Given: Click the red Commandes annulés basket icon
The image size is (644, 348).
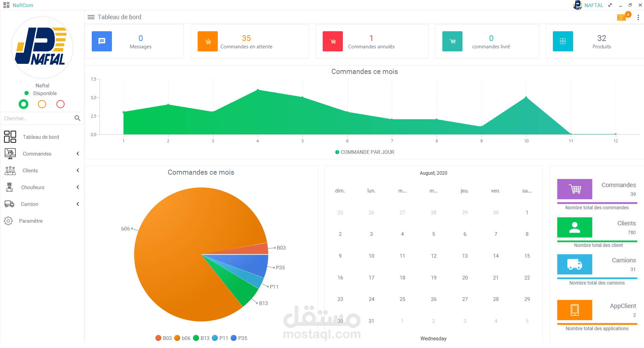Looking at the screenshot, I should click(x=333, y=41).
